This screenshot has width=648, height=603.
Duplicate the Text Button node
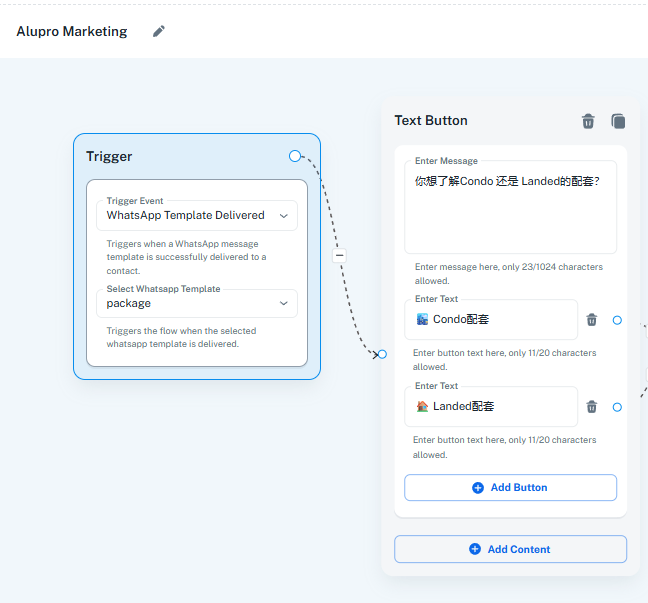pyautogui.click(x=618, y=121)
